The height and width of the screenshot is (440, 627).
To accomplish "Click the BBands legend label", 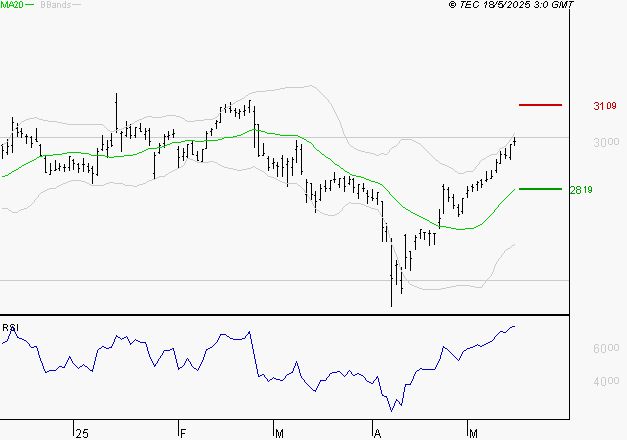I will click(x=56, y=5).
